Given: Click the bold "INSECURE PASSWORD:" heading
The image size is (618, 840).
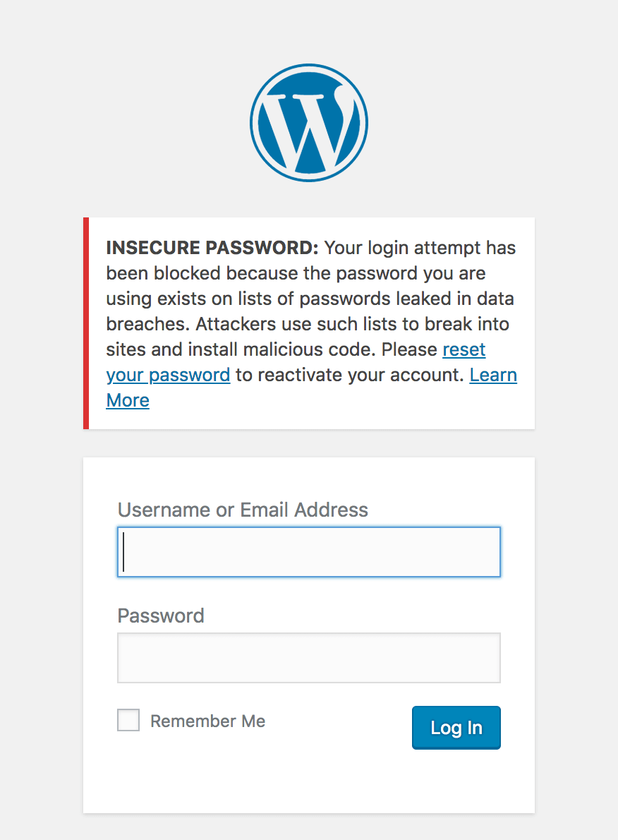Looking at the screenshot, I should point(212,248).
